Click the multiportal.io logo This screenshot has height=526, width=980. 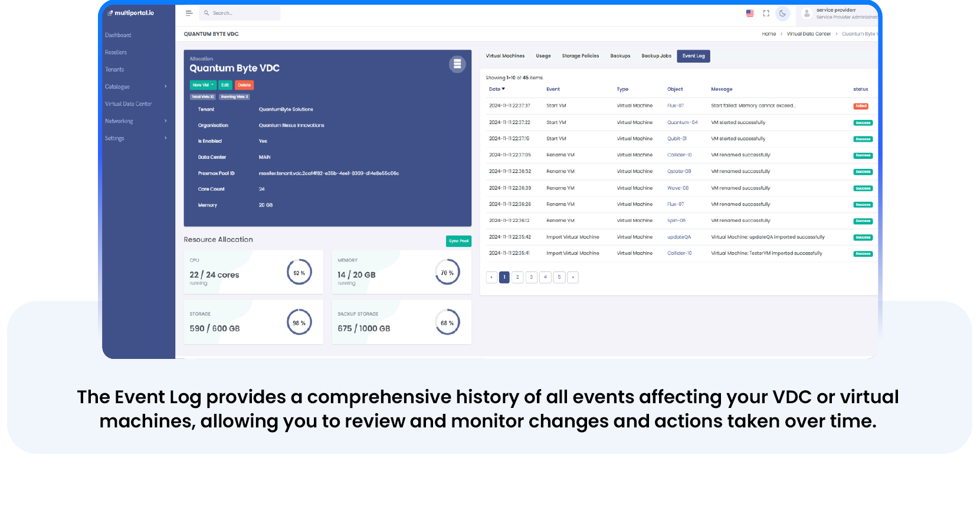(131, 13)
